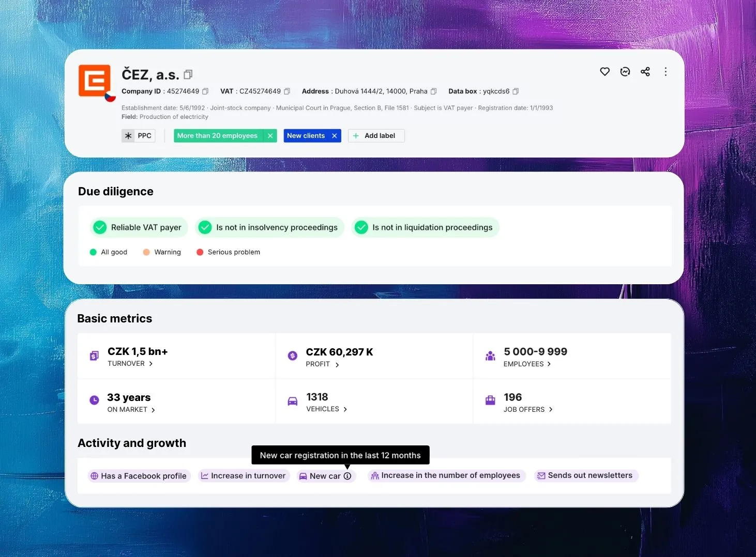This screenshot has height=557, width=756.
Task: Click the Sends out newsletters tag
Action: (x=586, y=476)
